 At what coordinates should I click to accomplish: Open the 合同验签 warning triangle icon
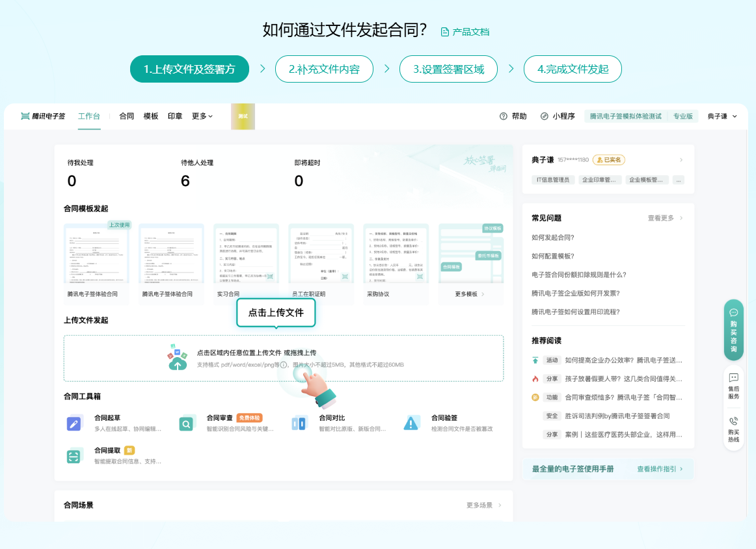click(x=411, y=423)
